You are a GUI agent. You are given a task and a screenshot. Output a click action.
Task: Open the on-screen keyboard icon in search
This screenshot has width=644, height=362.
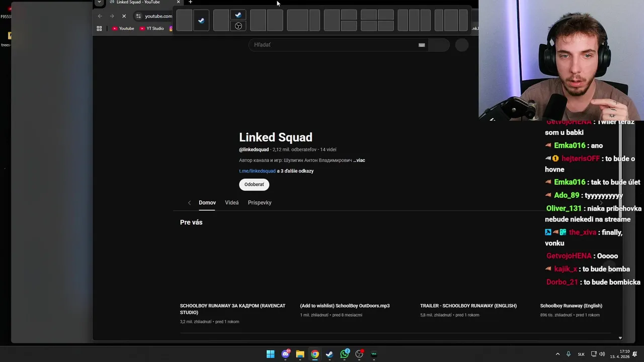[x=422, y=45]
